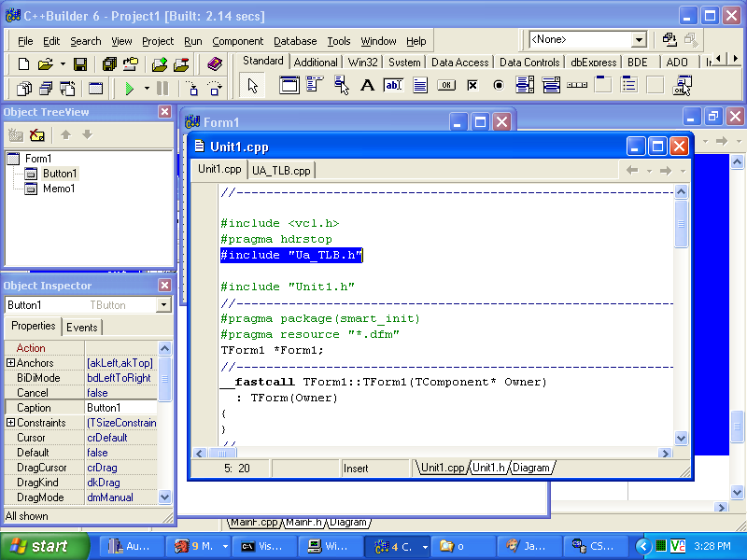Click the Pause program icon
The image size is (747, 560).
click(162, 89)
